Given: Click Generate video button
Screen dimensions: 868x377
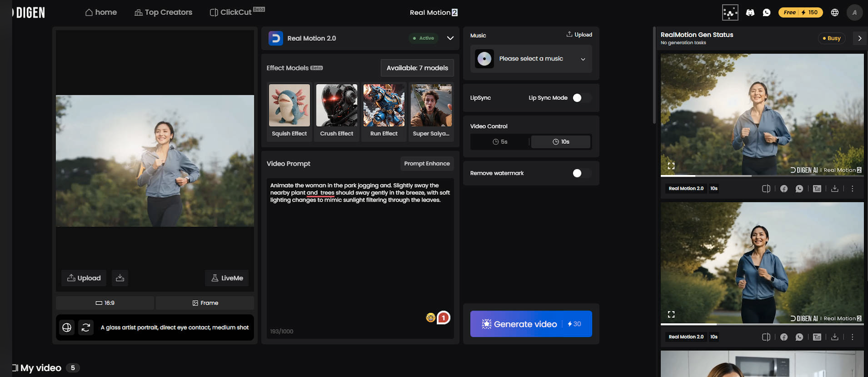Looking at the screenshot, I should (531, 324).
